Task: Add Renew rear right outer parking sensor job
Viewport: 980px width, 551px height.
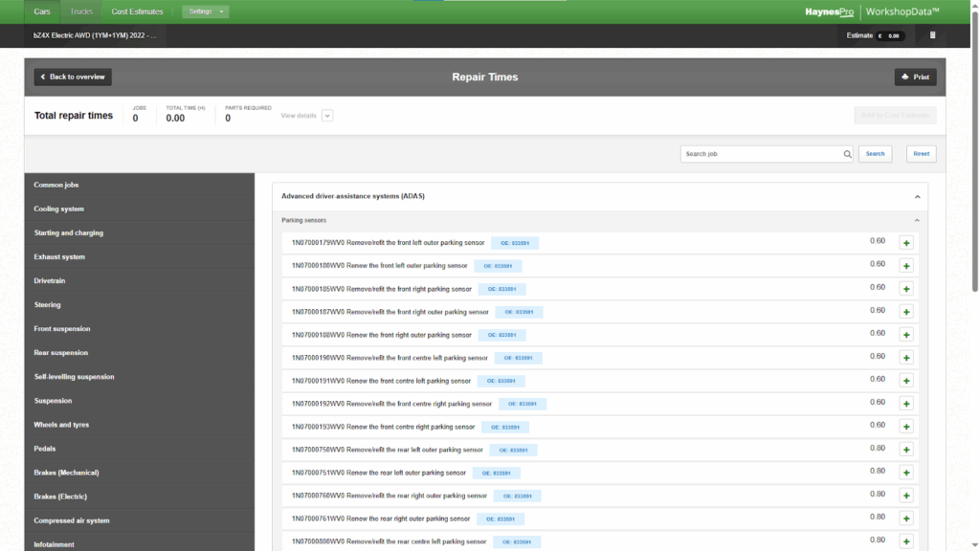Action: tap(906, 518)
